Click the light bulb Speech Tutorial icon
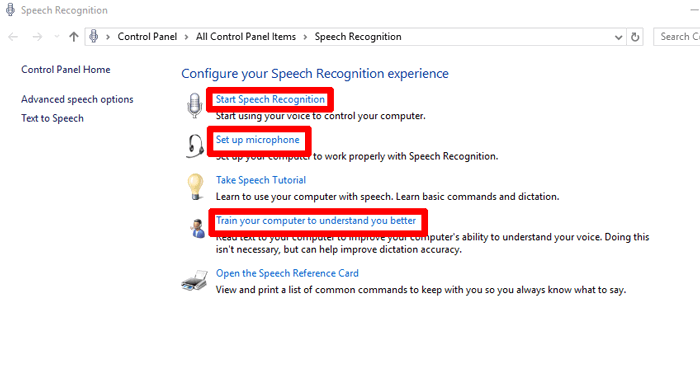The height and width of the screenshot is (371, 700). pos(195,187)
